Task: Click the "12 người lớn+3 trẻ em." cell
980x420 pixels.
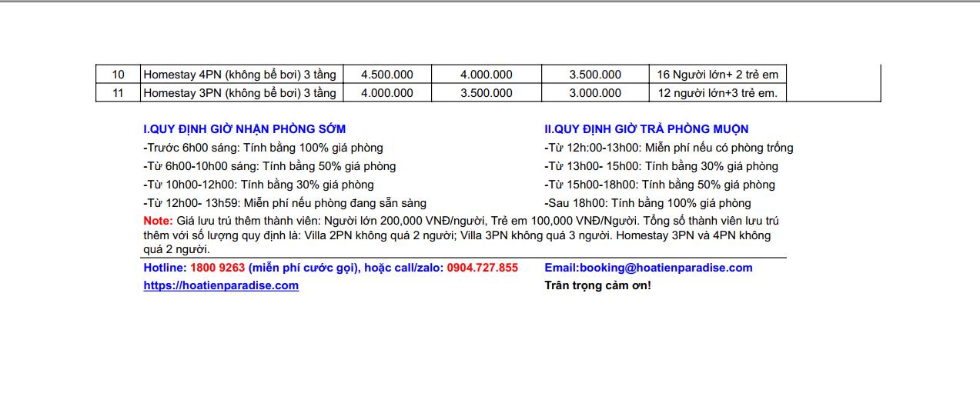Action: [717, 93]
